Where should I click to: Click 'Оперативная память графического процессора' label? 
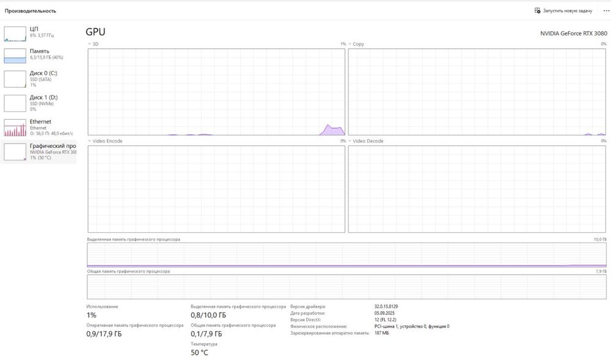click(x=135, y=325)
